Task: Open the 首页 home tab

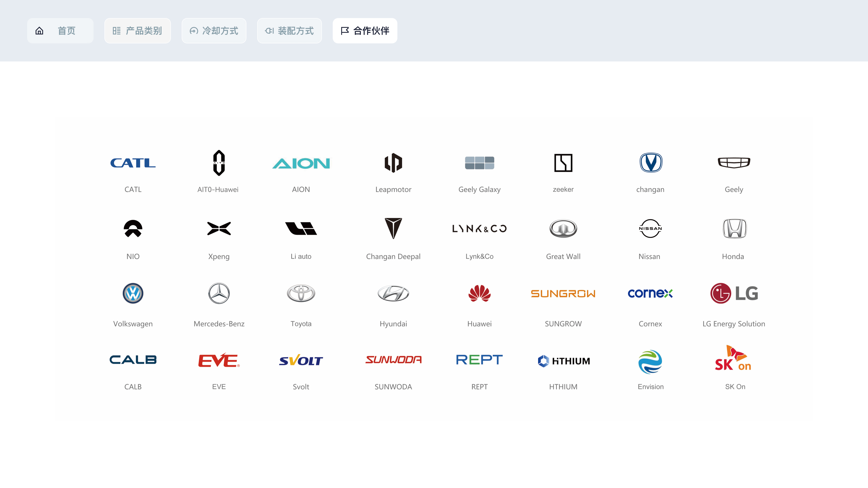Action: coord(60,31)
